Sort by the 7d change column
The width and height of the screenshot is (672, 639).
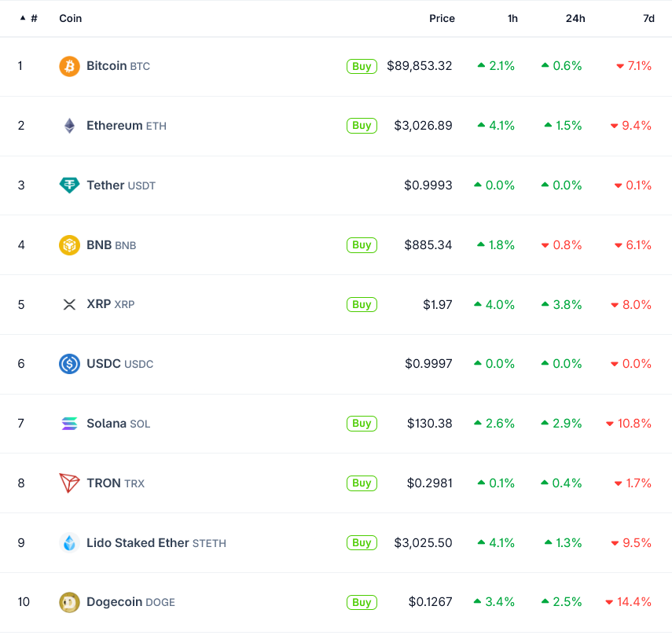tap(648, 18)
